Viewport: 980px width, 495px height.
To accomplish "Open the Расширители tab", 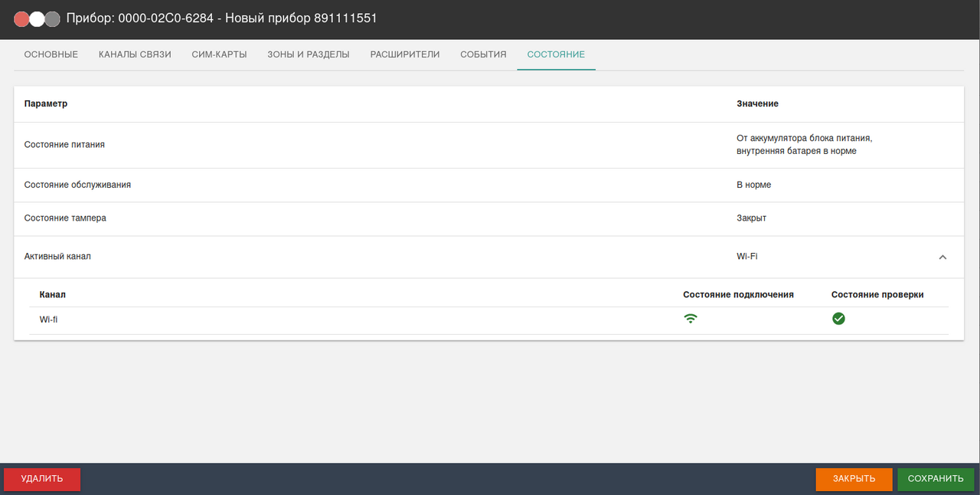I will click(x=405, y=54).
